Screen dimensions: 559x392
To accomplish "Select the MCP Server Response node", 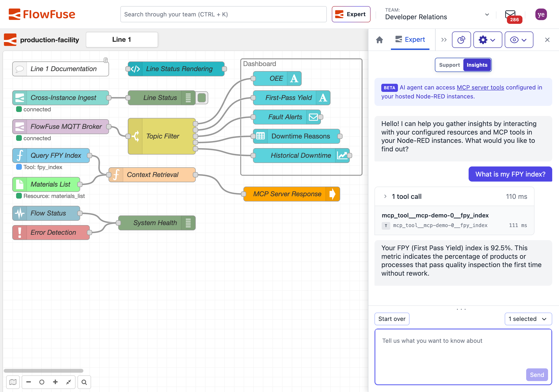I will click(292, 194).
